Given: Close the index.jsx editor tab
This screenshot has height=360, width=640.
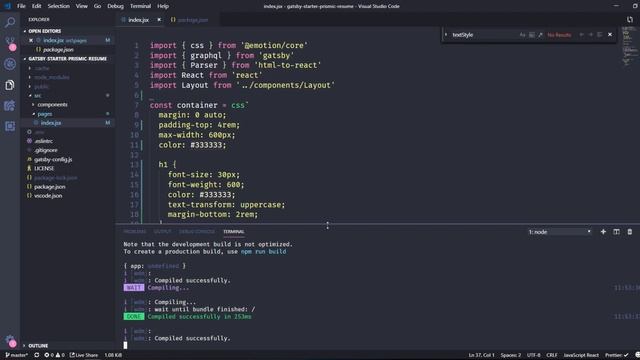Looking at the screenshot, I should (x=159, y=20).
